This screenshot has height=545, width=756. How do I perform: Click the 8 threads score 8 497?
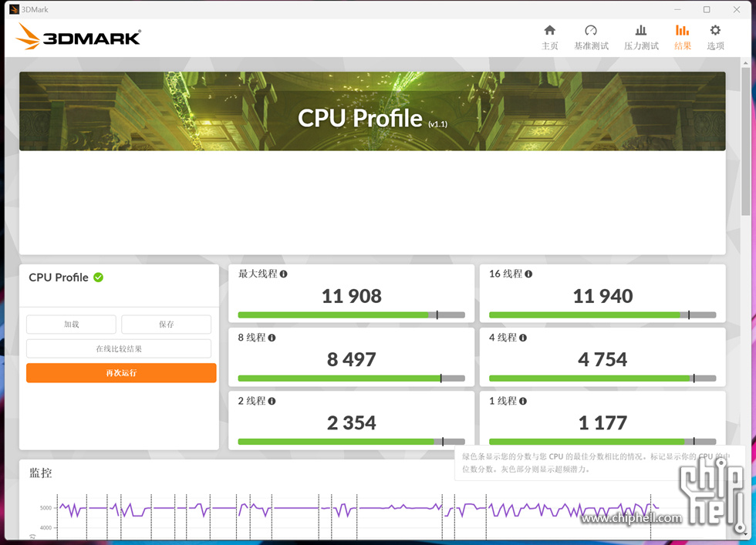[x=352, y=359]
